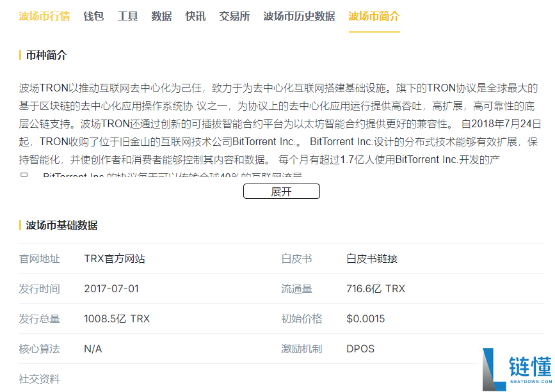Select the $0.0015 initial price value
Image resolution: width=555 pixels, height=392 pixels.
tap(366, 319)
